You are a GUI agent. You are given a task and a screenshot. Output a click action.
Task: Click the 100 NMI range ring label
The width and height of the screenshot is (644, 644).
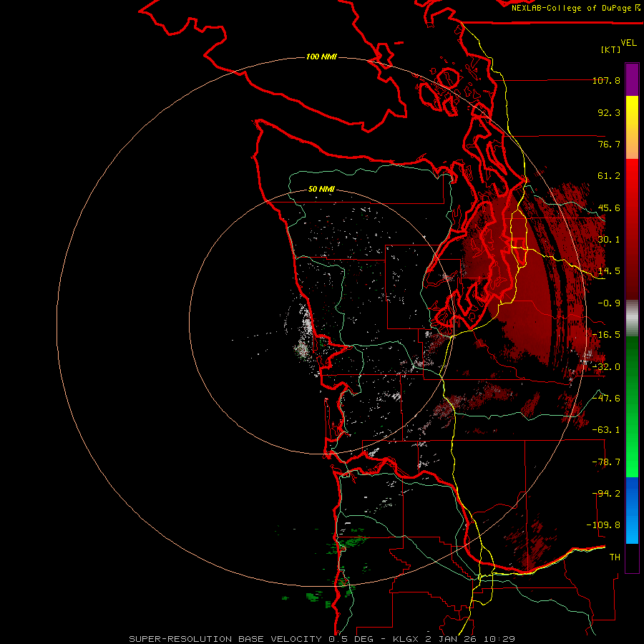(321, 57)
